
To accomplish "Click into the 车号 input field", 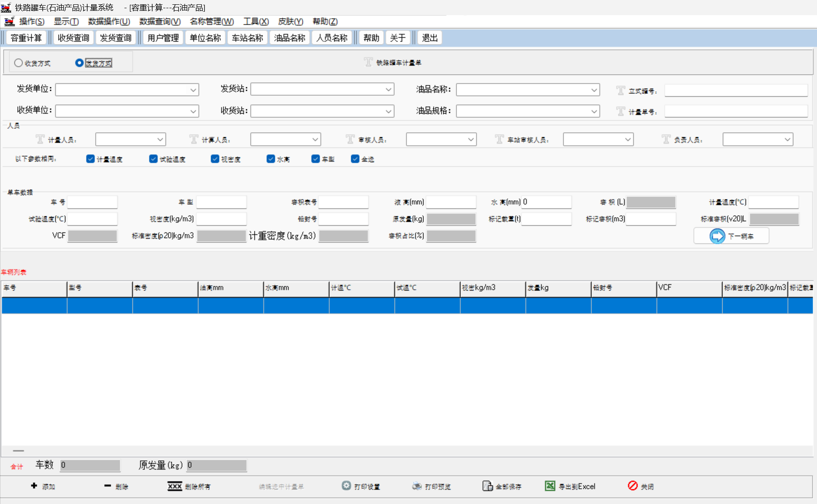I will pyautogui.click(x=92, y=202).
